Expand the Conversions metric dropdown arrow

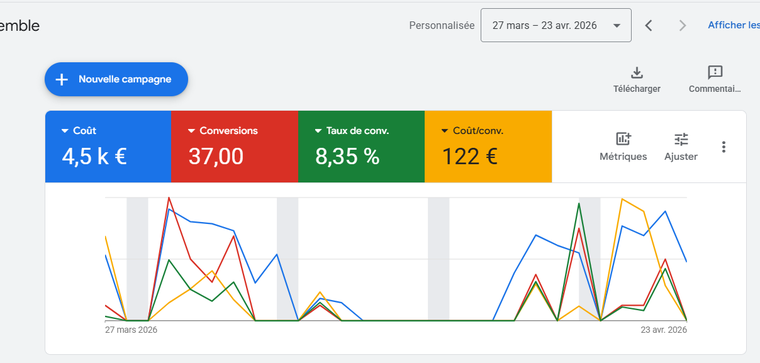tap(191, 131)
